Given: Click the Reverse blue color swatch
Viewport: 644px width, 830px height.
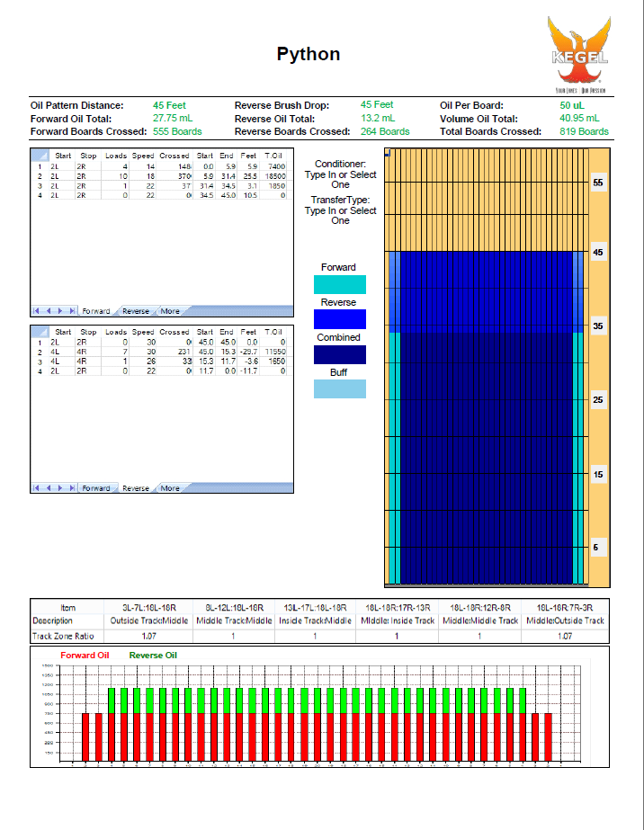Looking at the screenshot, I should (x=339, y=319).
